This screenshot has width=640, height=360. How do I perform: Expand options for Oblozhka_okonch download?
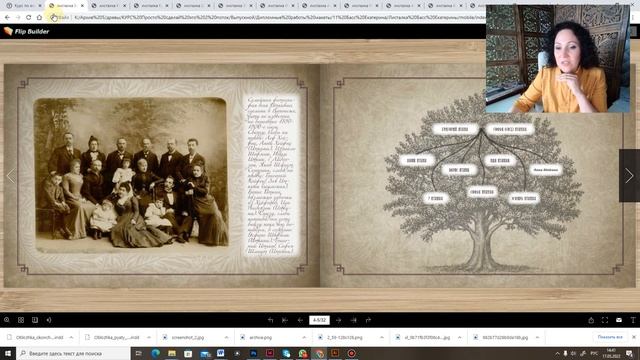tap(71, 338)
